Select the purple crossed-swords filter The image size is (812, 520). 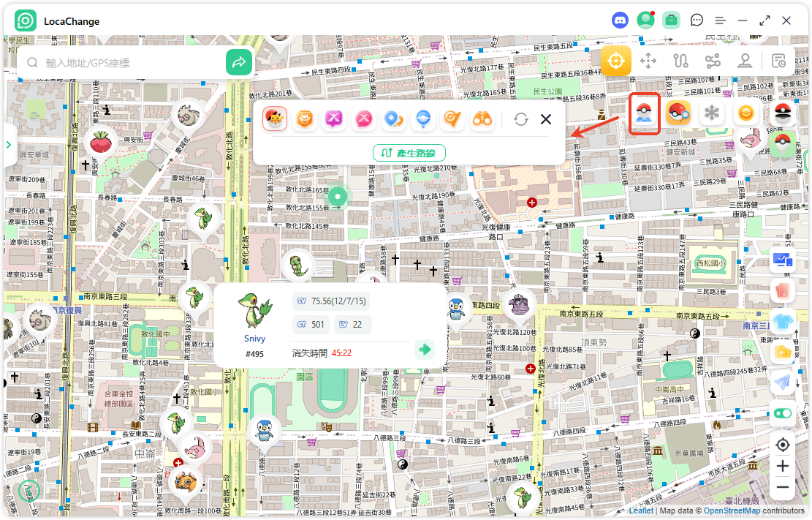[x=334, y=119]
